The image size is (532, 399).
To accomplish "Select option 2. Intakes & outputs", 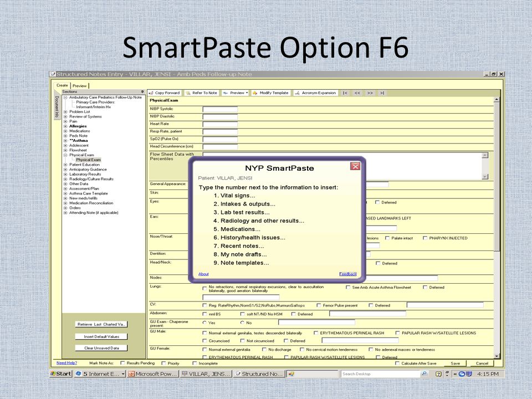I will coord(244,204).
